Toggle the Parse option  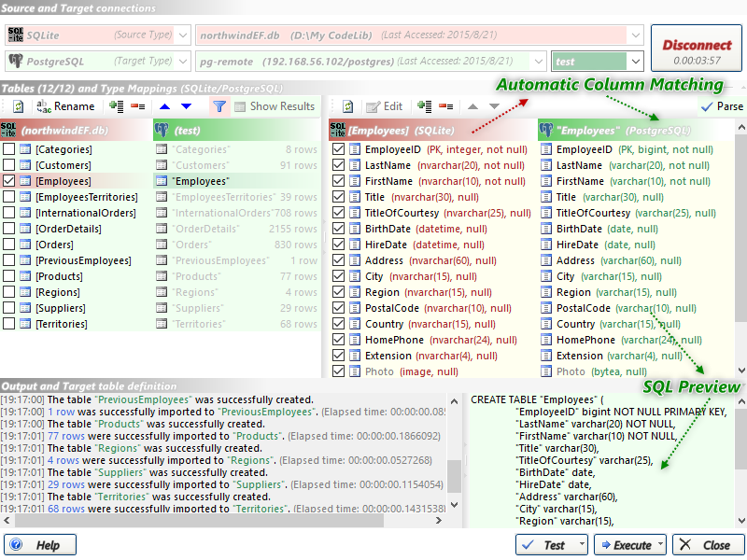coord(722,106)
